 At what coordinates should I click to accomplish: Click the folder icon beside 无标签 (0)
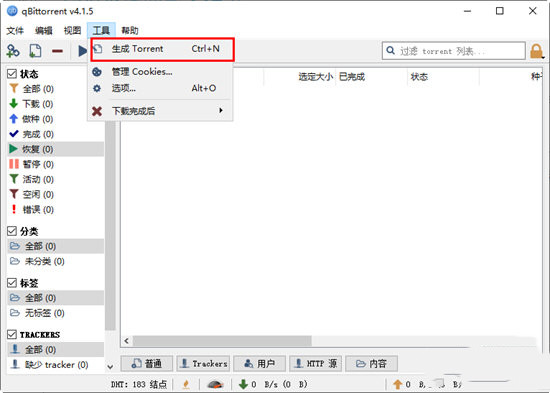[x=14, y=313]
